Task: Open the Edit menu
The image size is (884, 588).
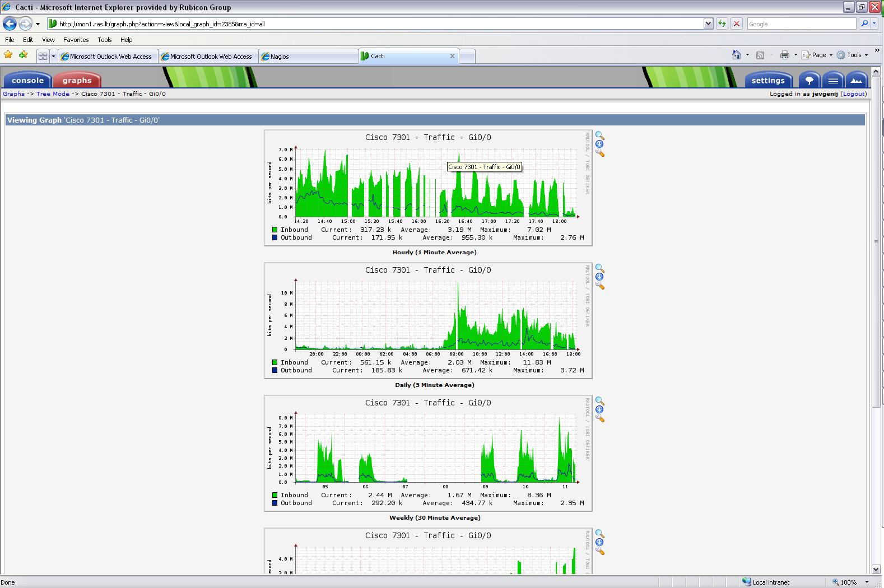Action: tap(28, 40)
